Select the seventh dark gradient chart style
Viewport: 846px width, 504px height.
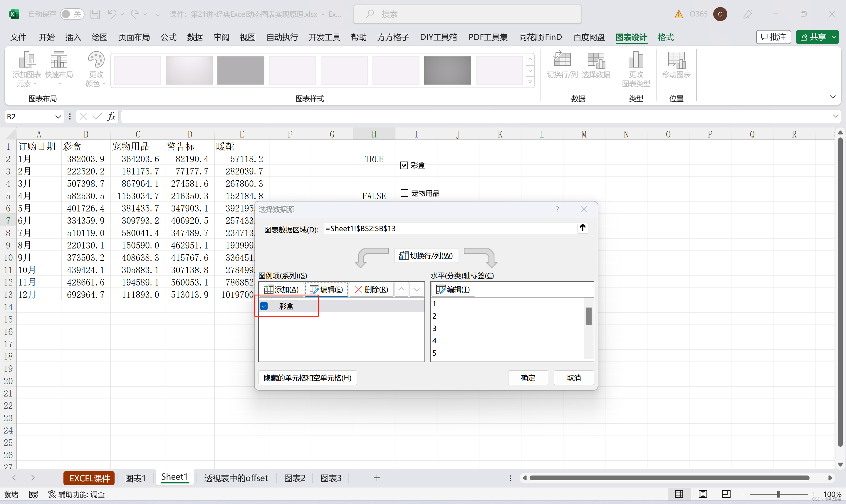point(448,70)
